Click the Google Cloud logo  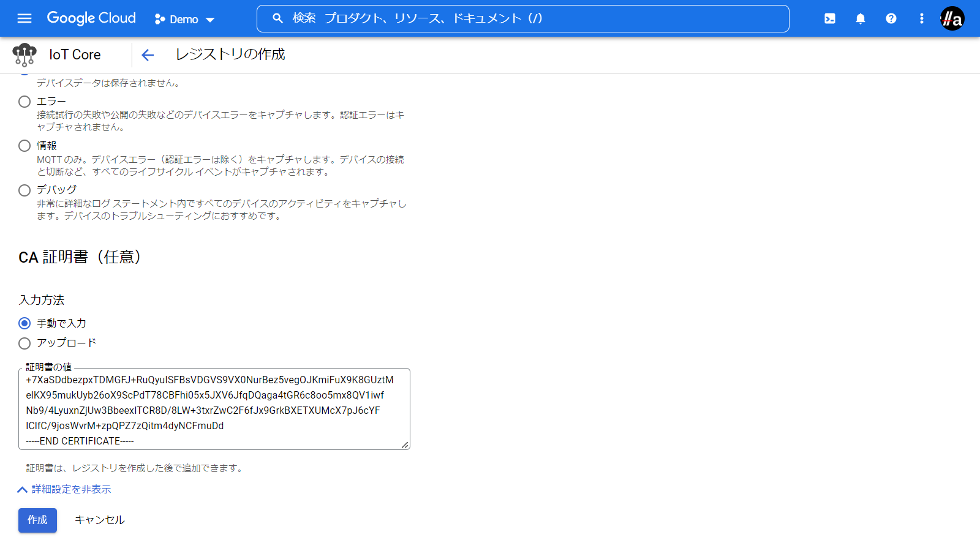(x=91, y=18)
